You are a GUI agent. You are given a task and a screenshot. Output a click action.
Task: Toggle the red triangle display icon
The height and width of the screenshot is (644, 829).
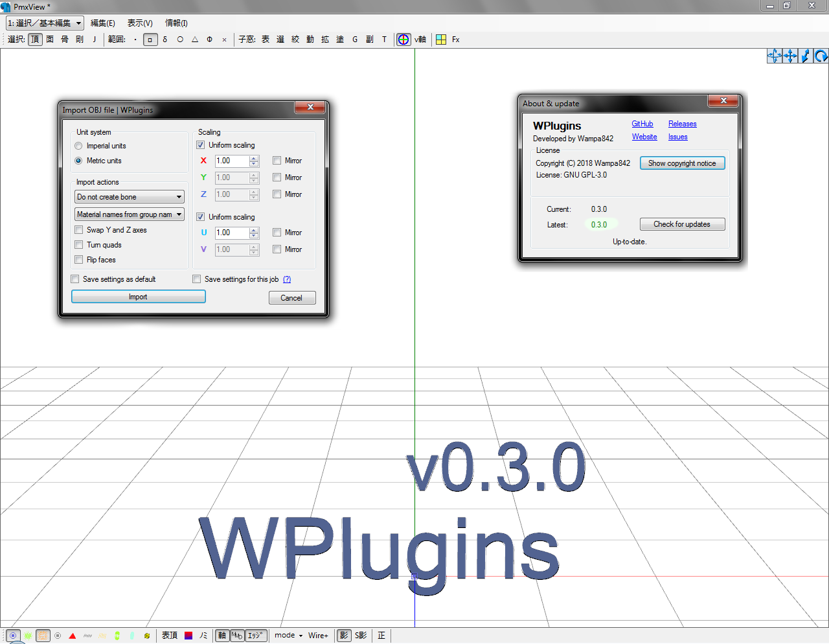pyautogui.click(x=73, y=636)
